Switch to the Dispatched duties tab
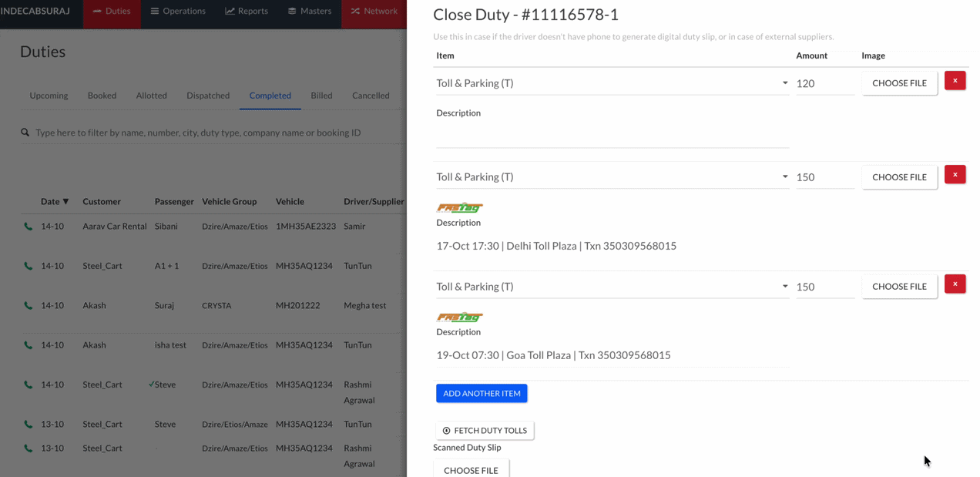The width and height of the screenshot is (980, 477). [x=208, y=96]
